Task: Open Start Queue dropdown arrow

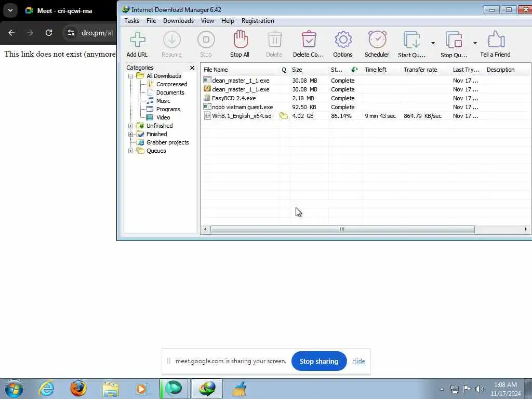Action: [433, 43]
